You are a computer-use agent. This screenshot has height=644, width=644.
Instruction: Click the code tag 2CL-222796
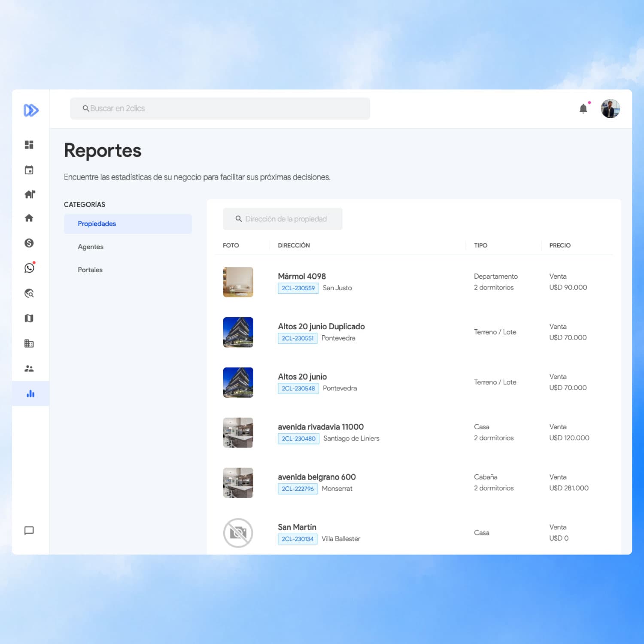[x=298, y=489]
